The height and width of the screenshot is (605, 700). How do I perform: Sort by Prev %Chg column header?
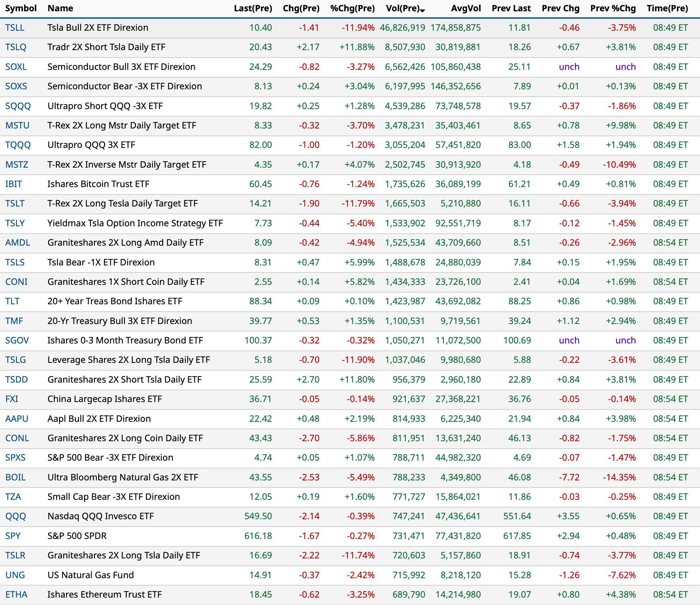tap(613, 8)
